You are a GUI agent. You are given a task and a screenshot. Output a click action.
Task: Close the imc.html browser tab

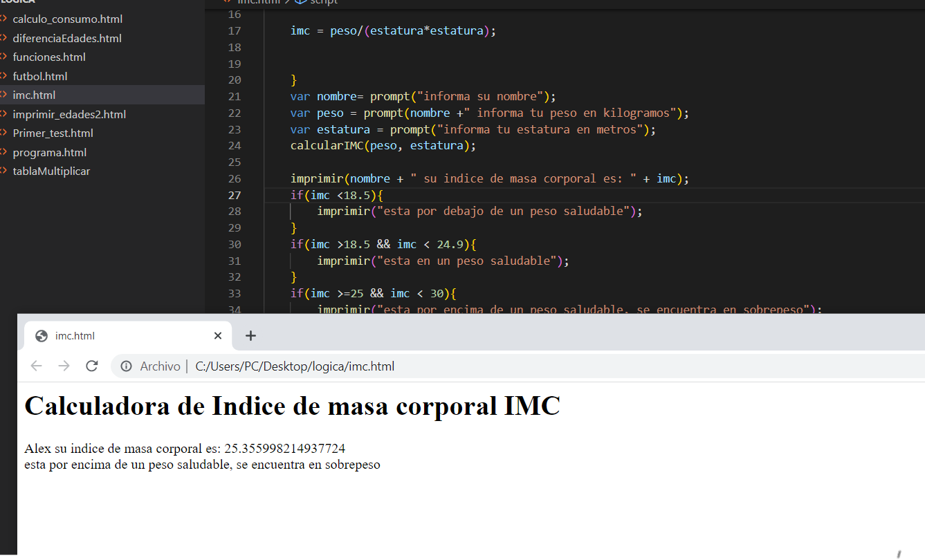coord(217,336)
